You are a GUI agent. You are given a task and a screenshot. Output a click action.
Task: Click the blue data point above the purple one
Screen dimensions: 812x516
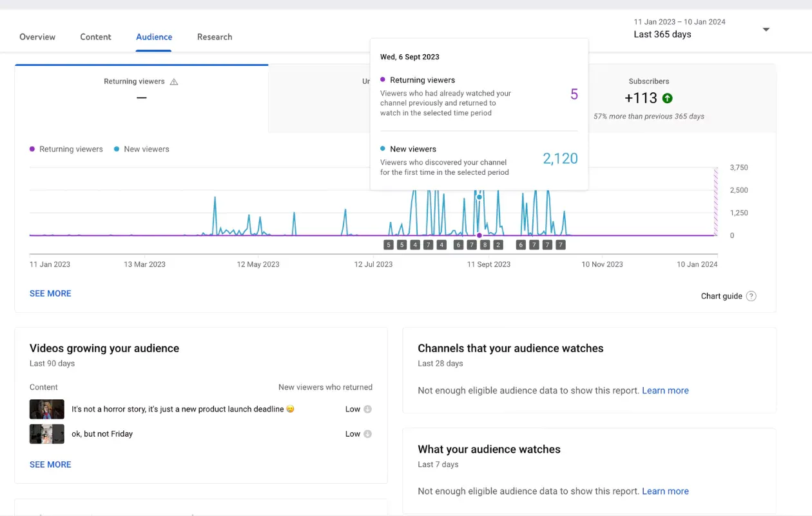point(479,197)
